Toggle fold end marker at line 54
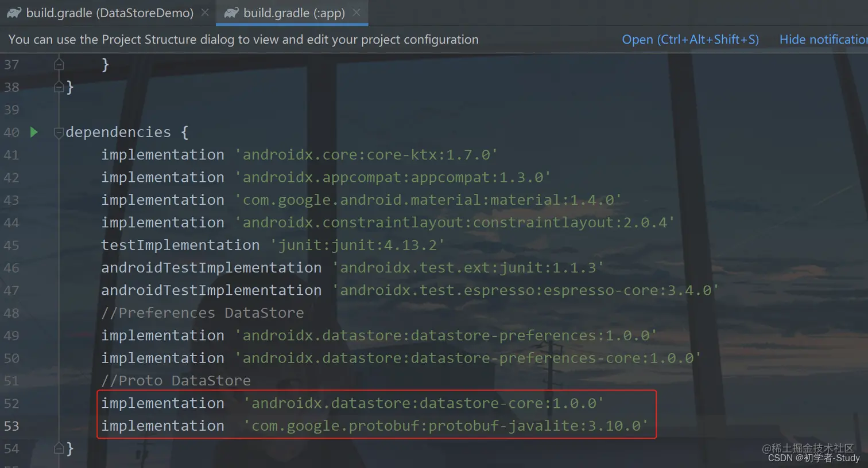 point(59,448)
